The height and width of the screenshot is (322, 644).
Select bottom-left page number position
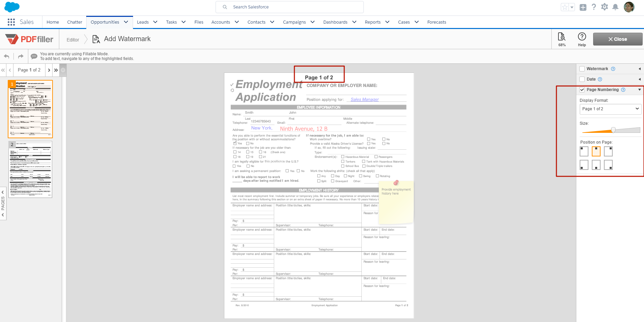(584, 165)
